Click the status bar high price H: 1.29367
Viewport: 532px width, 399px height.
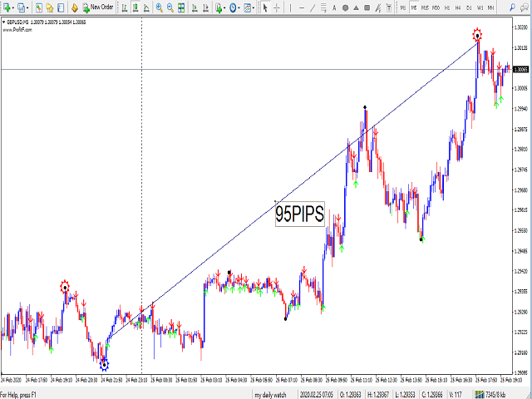[x=378, y=395]
